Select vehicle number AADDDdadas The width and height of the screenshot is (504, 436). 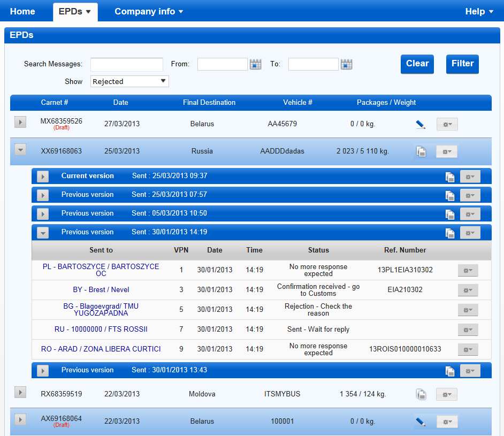pyautogui.click(x=282, y=151)
